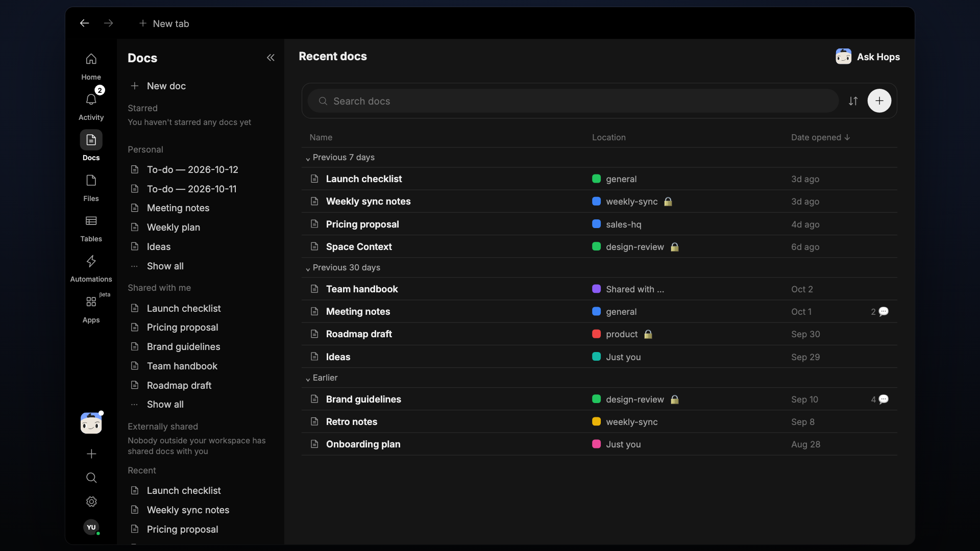Click the Search docs input field

[573, 101]
